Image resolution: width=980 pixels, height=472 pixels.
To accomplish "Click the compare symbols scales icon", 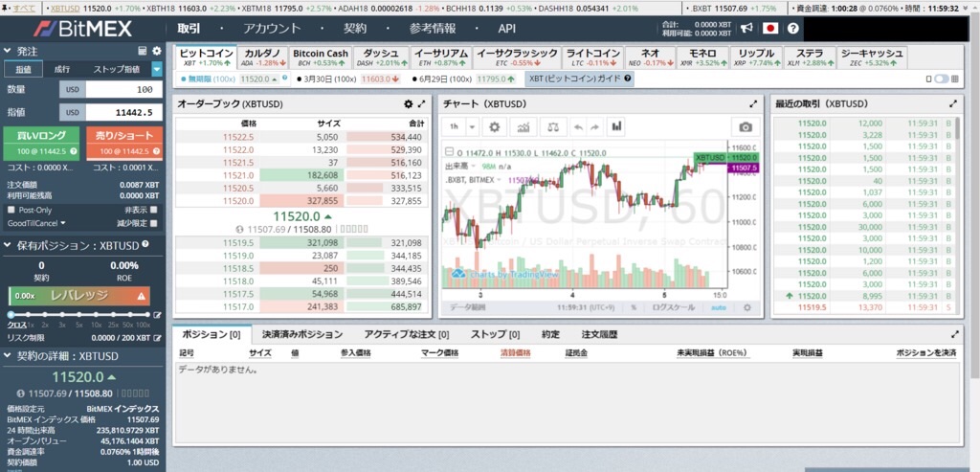I will pyautogui.click(x=553, y=127).
